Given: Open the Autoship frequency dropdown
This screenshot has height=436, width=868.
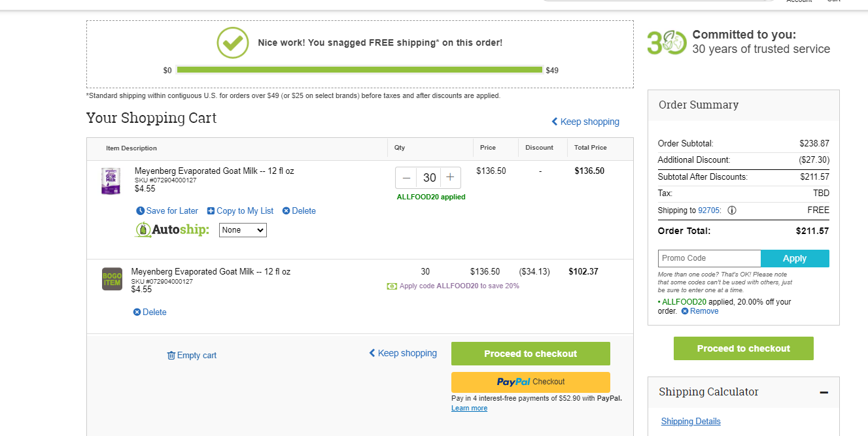Looking at the screenshot, I should tap(243, 230).
